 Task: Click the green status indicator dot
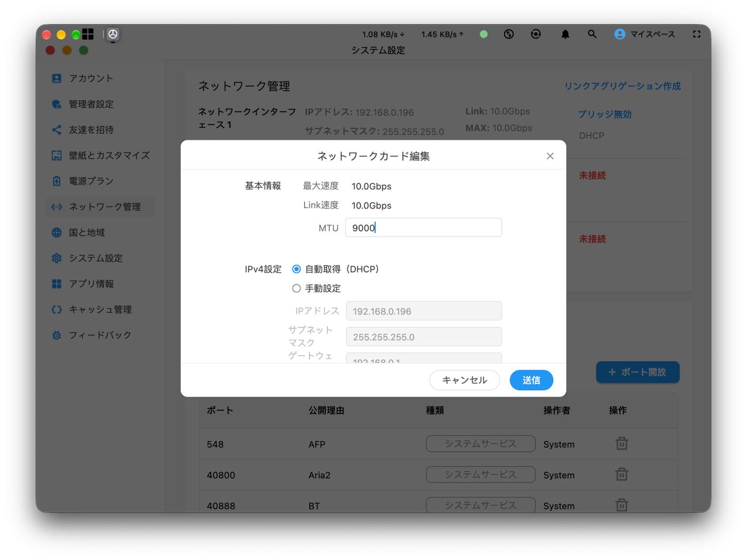[x=483, y=34]
